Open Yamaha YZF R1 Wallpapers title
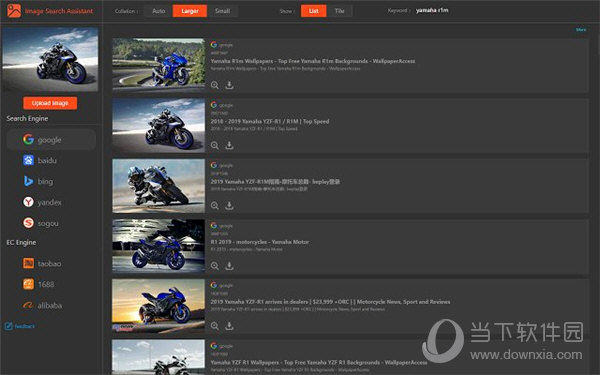This screenshot has width=600, height=375. (319, 362)
